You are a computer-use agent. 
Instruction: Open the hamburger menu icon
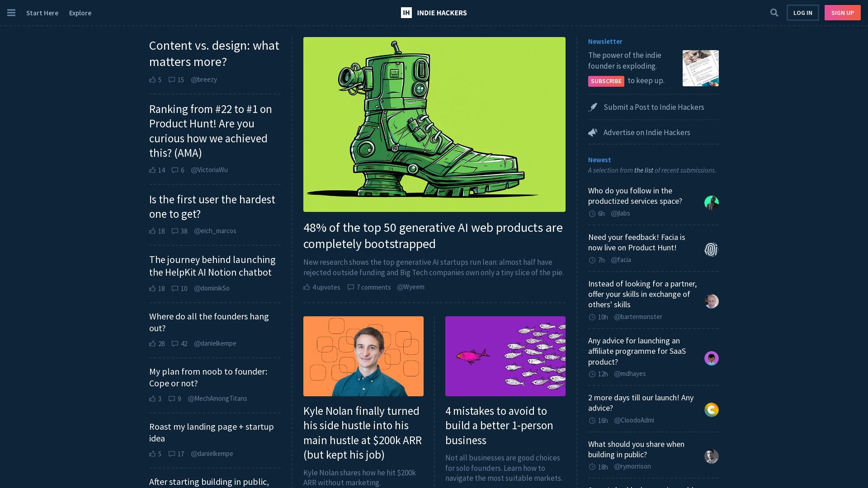pos(11,13)
